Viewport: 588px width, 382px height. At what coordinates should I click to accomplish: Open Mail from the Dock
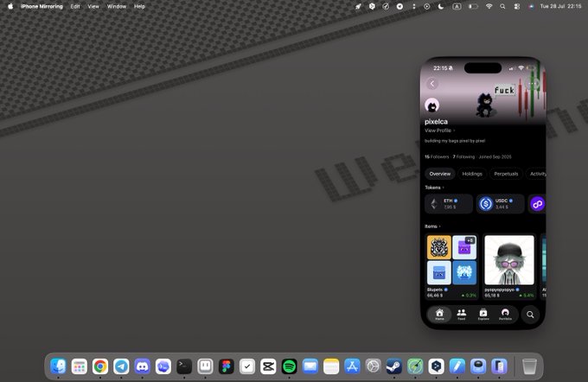point(310,366)
